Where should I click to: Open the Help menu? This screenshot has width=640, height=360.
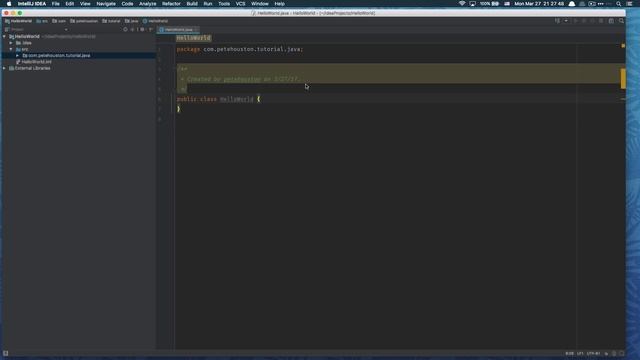279,4
